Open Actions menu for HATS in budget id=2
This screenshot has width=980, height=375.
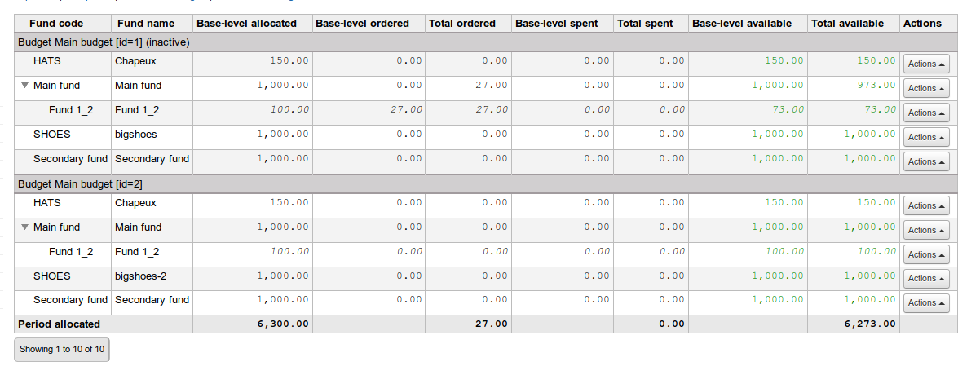point(926,205)
